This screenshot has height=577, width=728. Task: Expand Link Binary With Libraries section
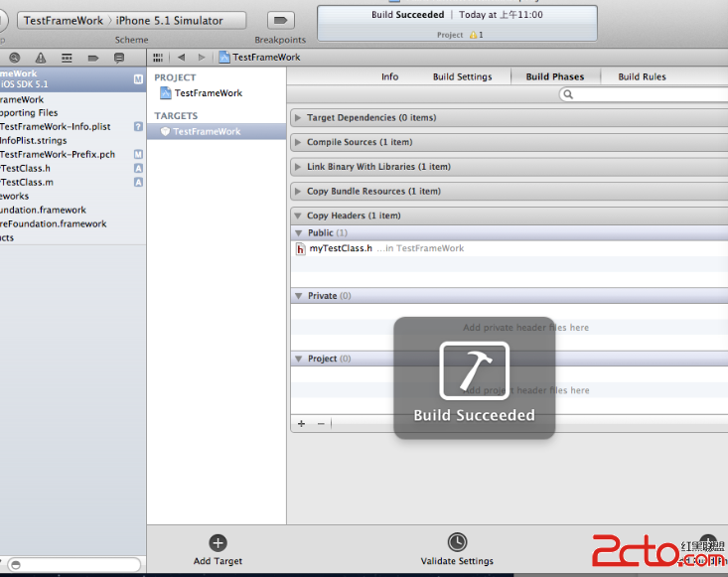pos(298,167)
